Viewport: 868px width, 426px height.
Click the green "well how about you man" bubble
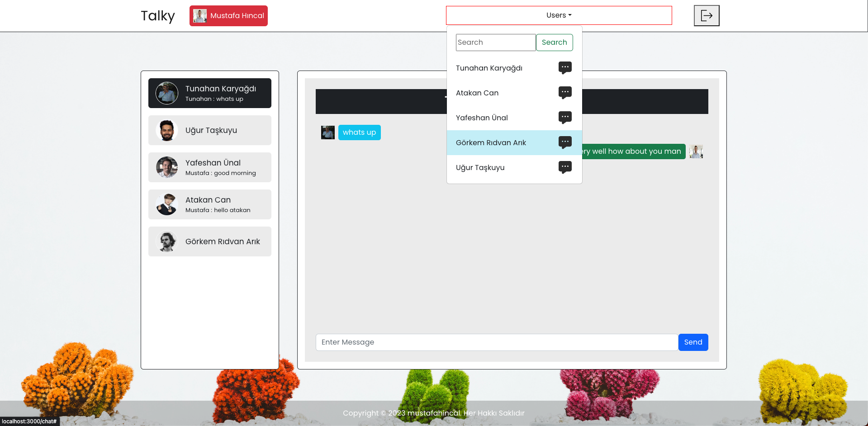tap(634, 151)
